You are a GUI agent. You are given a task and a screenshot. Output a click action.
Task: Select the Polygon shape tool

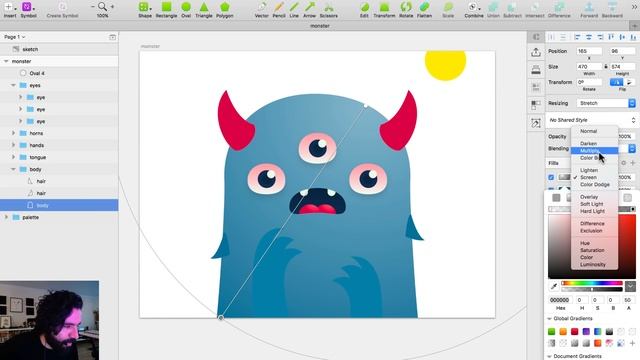[x=224, y=10]
